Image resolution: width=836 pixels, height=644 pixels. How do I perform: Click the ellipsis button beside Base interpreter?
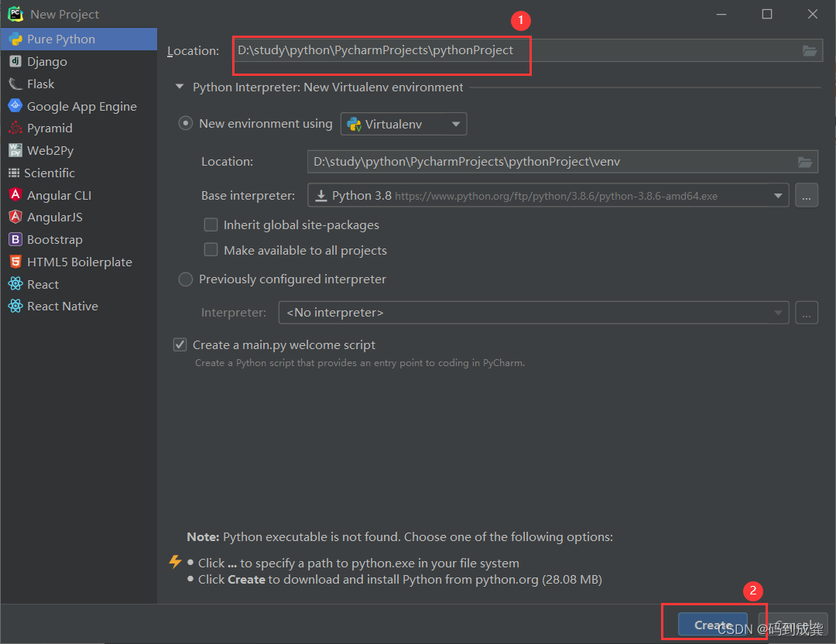(807, 195)
